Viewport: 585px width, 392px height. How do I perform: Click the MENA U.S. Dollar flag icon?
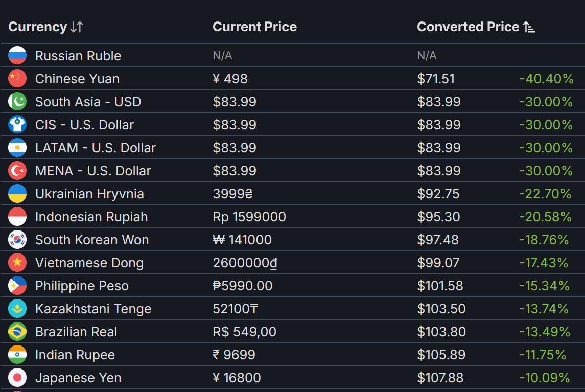point(17,170)
